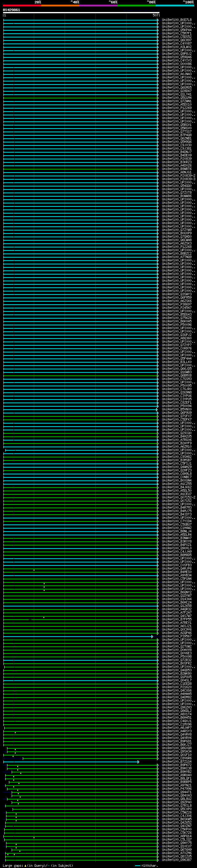Screen dimensions: 197x868
Task: Select hit UniRef100_P21620
Action: [176, 687]
